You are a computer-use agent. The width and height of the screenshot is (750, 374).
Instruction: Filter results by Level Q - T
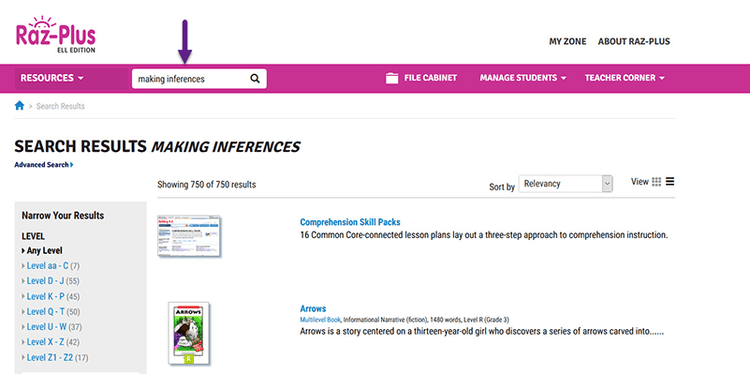coord(45,312)
